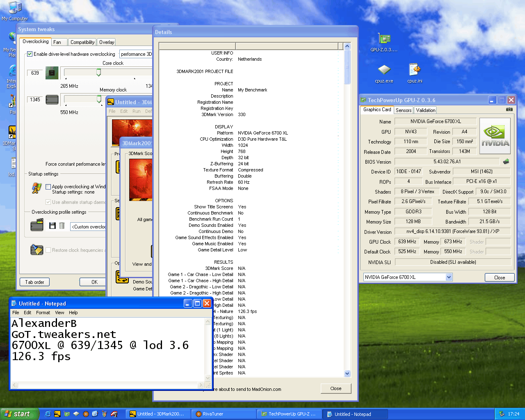Switch to the Sensors tab
Image resolution: width=525 pixels, height=420 pixels.
[403, 110]
